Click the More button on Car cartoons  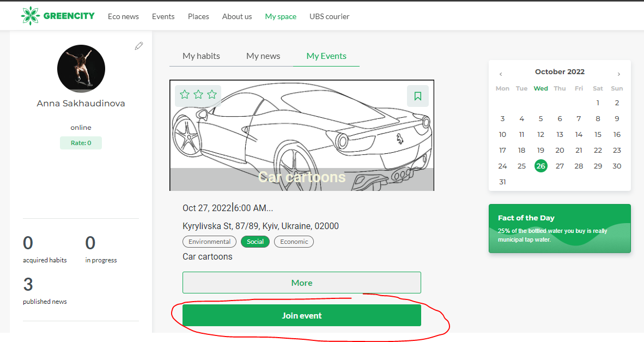tap(301, 283)
